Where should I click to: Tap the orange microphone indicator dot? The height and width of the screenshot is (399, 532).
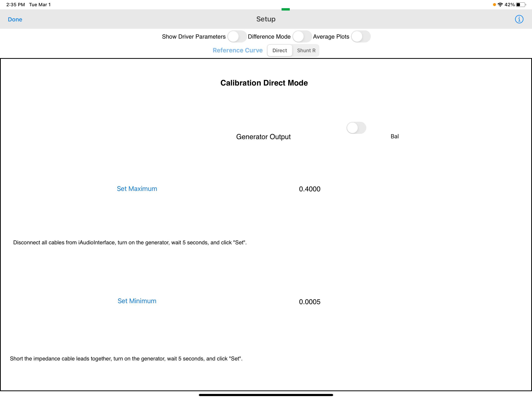[x=494, y=4]
